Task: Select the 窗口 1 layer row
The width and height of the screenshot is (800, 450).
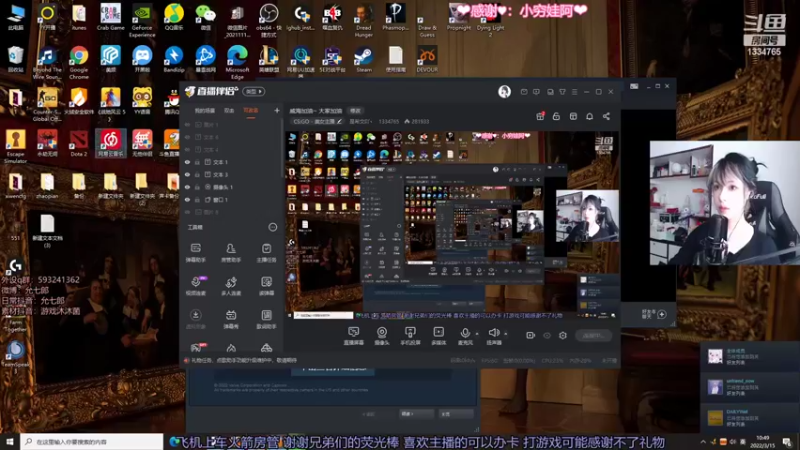Action: [x=232, y=199]
